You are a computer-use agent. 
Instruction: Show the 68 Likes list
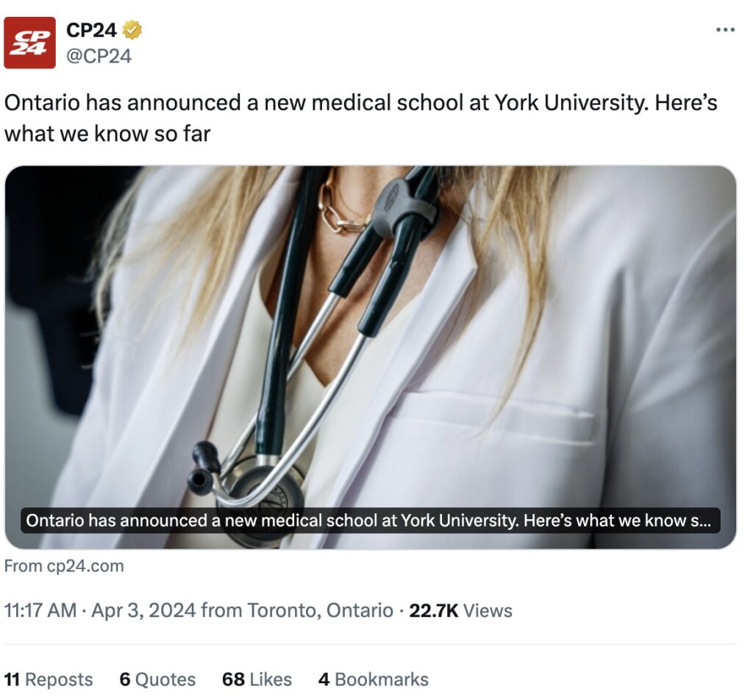click(257, 679)
